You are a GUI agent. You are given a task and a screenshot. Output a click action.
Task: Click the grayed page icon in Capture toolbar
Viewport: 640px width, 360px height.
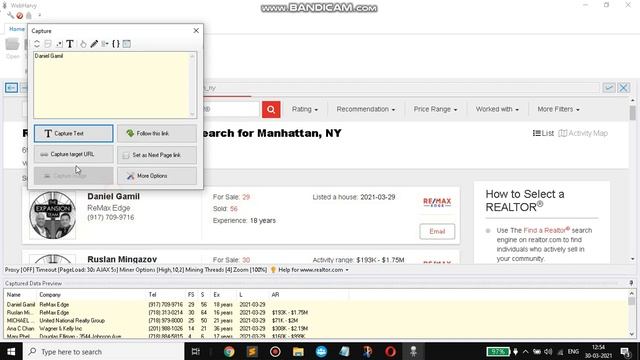tap(48, 44)
